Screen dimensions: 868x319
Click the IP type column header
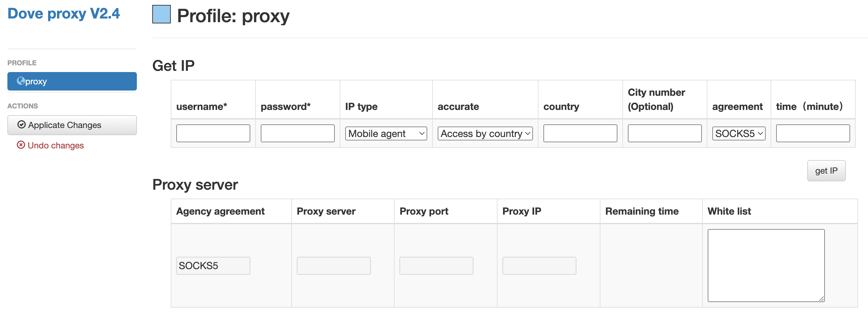coord(361,107)
